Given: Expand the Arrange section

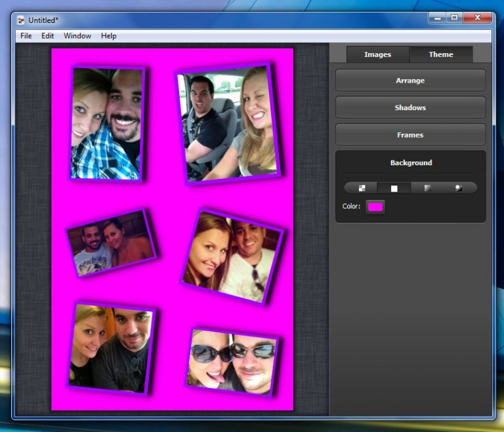Looking at the screenshot, I should [410, 80].
